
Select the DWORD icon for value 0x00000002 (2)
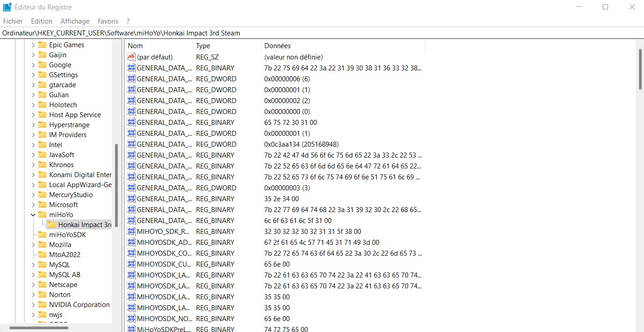[x=131, y=101]
